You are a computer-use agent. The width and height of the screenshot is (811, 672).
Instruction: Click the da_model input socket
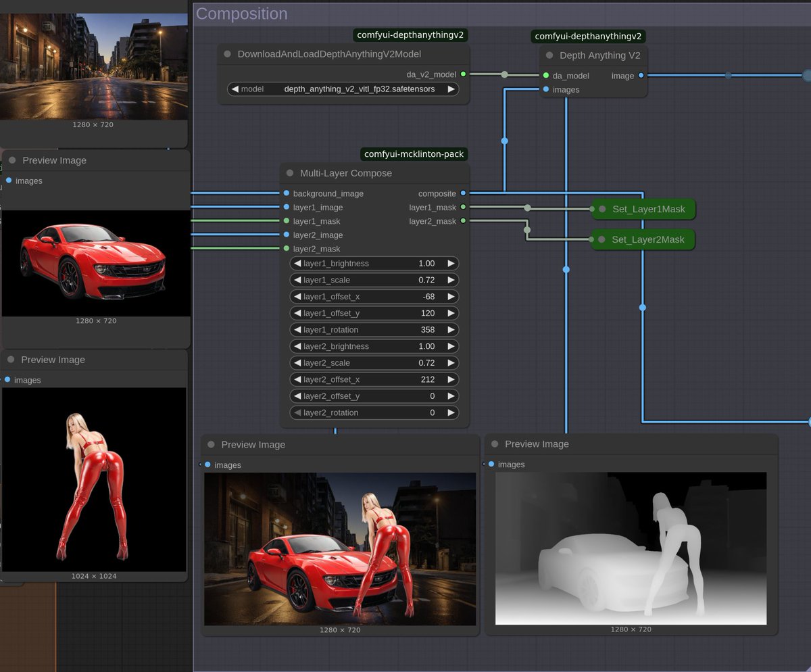coord(545,76)
